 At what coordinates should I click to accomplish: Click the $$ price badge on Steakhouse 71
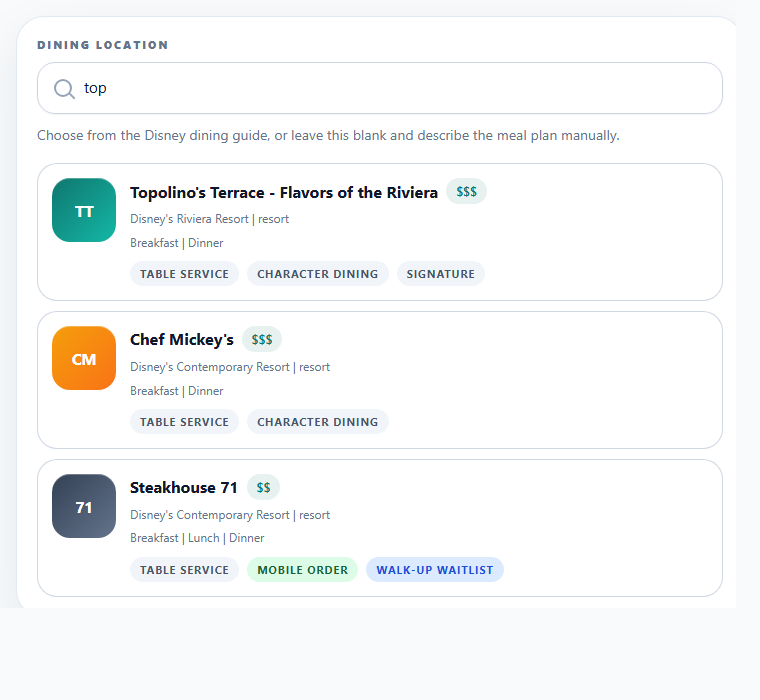[263, 487]
